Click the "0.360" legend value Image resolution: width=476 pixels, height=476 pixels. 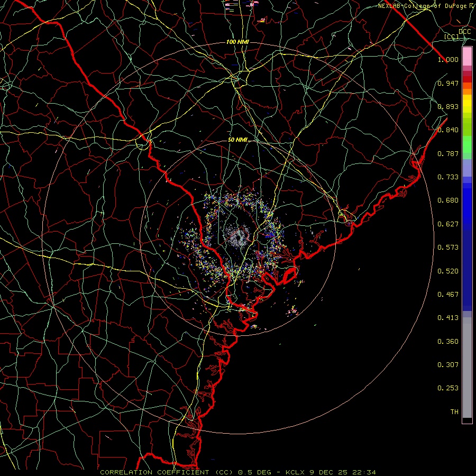tap(448, 341)
